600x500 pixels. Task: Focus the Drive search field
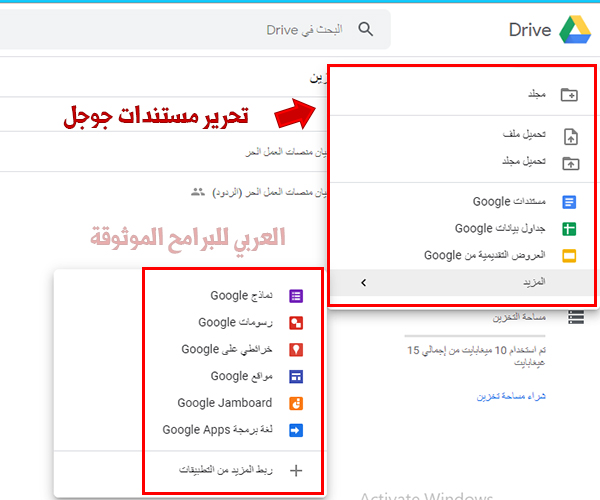[x=195, y=29]
